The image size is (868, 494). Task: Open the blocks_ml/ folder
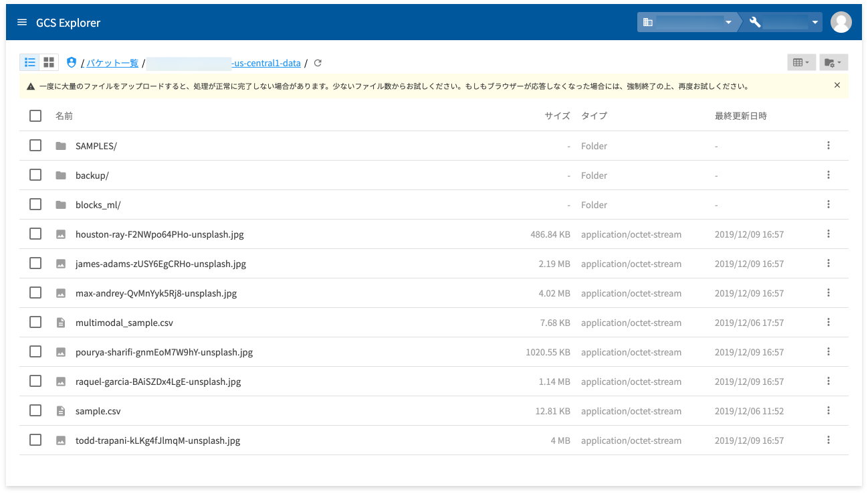coord(98,205)
